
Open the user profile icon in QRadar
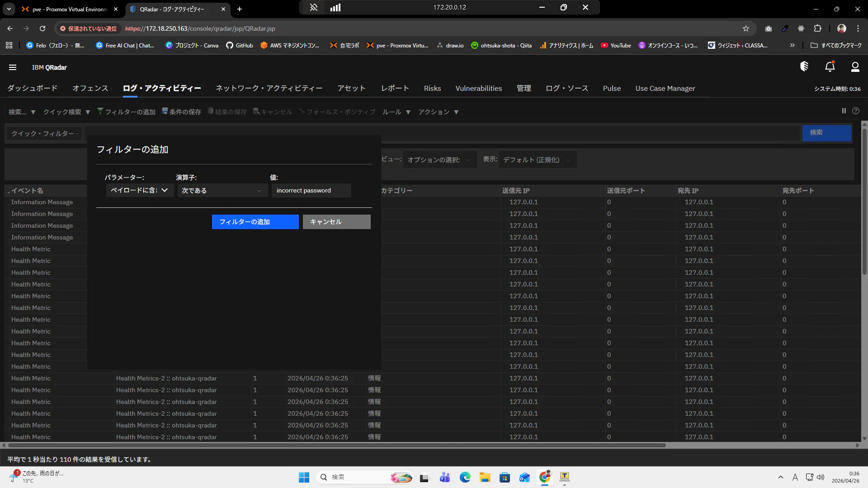tap(855, 67)
